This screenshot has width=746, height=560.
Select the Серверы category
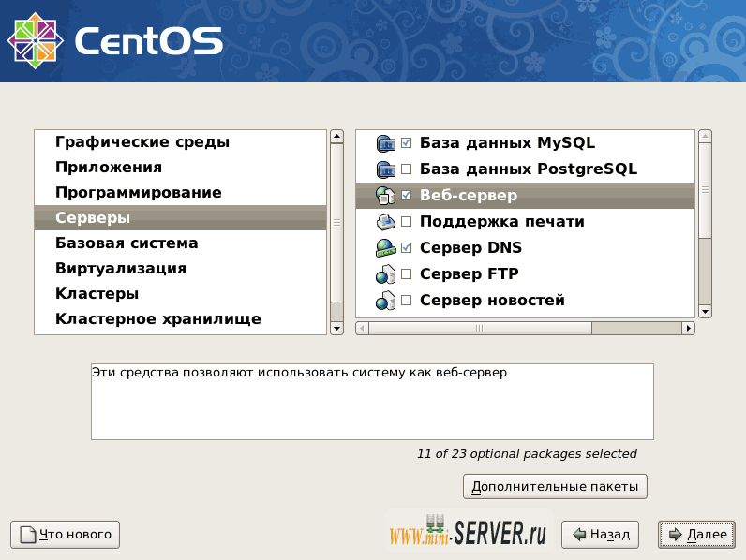tap(180, 217)
